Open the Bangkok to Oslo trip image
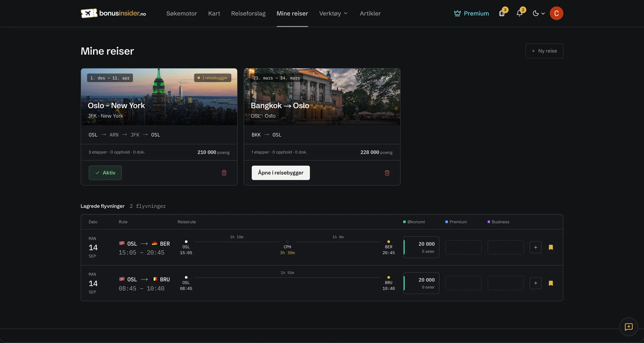 tap(322, 97)
